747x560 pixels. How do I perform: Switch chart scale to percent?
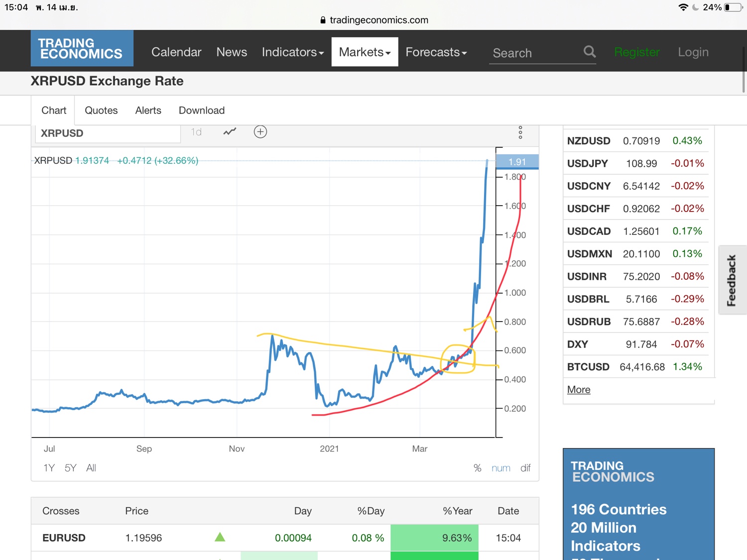click(x=478, y=468)
